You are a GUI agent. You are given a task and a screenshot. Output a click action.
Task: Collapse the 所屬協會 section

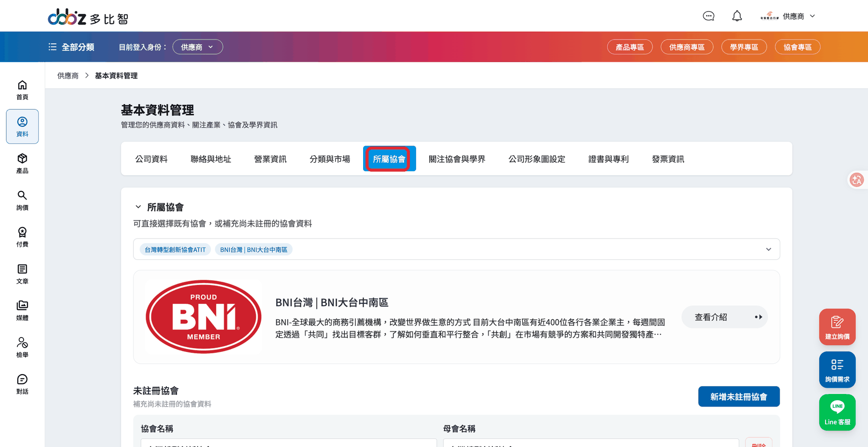[x=138, y=207]
